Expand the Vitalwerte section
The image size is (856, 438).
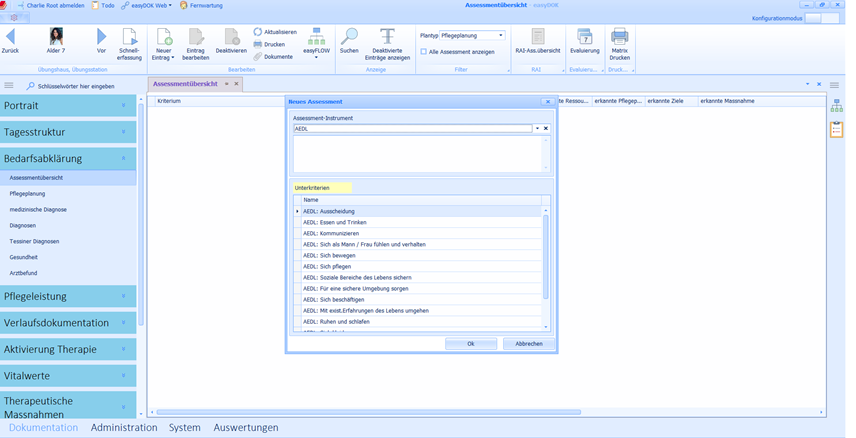point(68,376)
